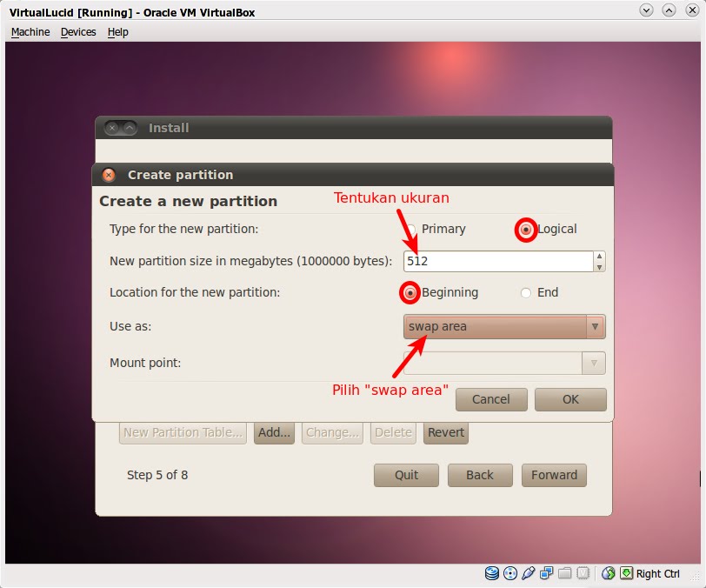Open the Machine menu
The height and width of the screenshot is (588, 706).
coord(30,31)
